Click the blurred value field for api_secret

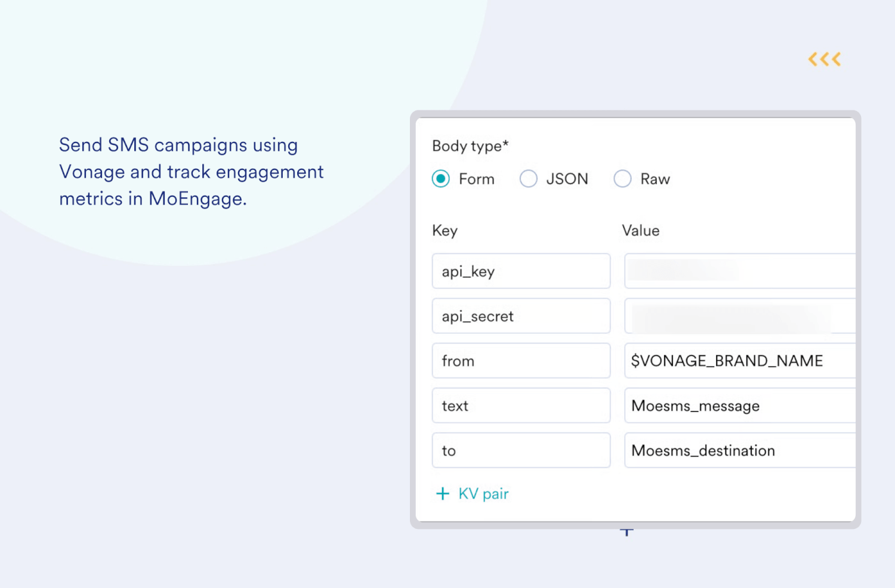[x=740, y=316]
